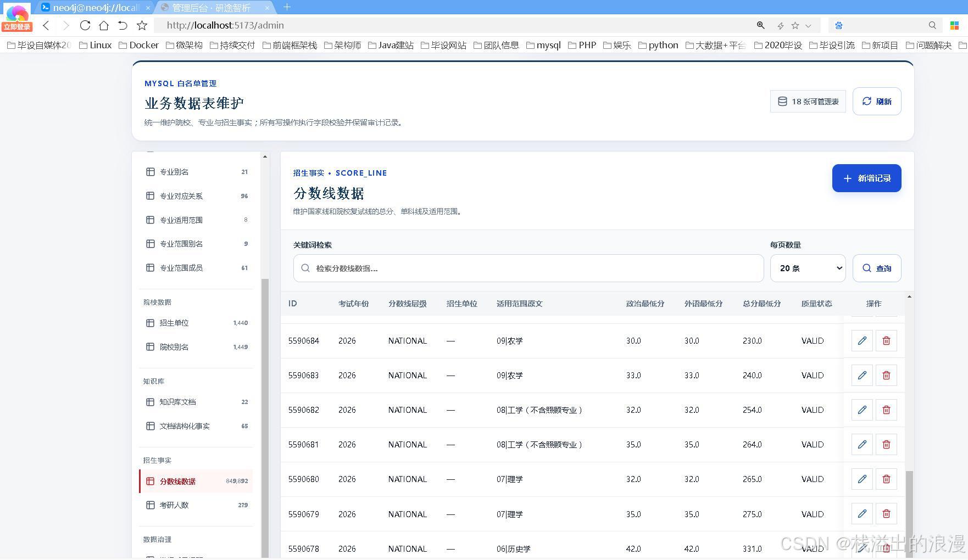Open 院校别名 table in sidebar
Viewport: 968px width, 560px height.
[x=196, y=347]
